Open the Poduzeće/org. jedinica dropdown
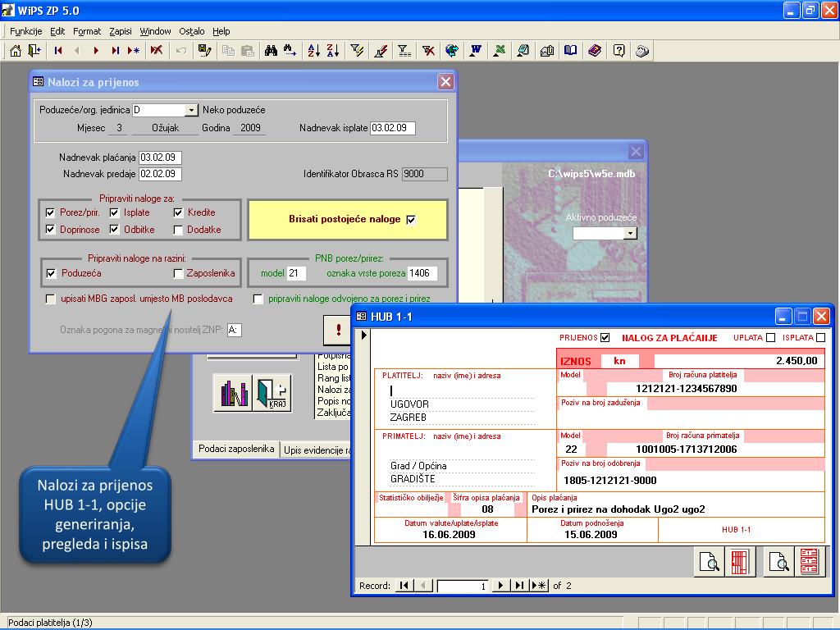This screenshot has height=630, width=840. coord(191,111)
